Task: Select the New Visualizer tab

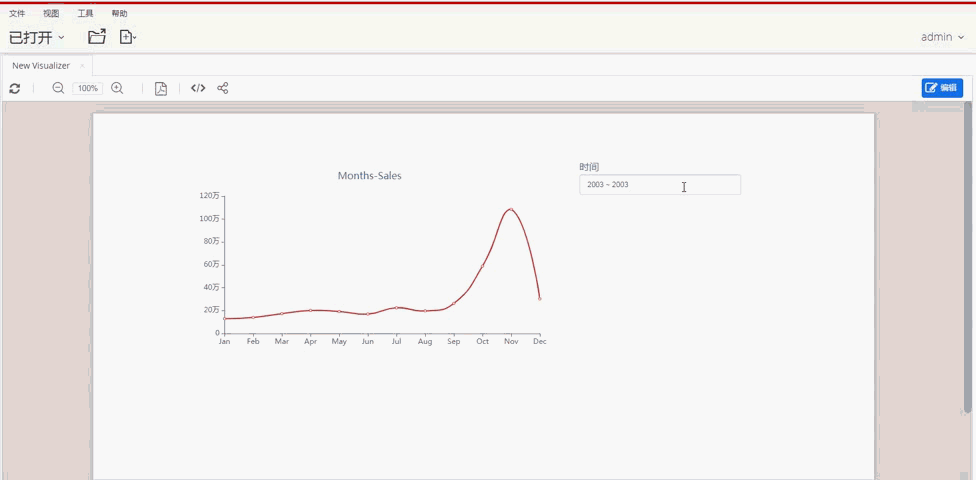Action: point(41,65)
